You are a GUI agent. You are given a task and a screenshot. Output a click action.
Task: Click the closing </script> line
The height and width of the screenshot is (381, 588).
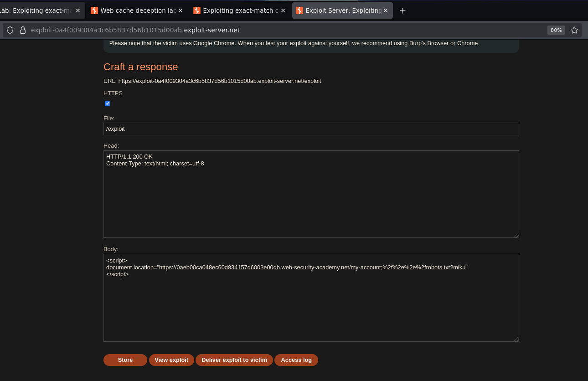coord(118,274)
